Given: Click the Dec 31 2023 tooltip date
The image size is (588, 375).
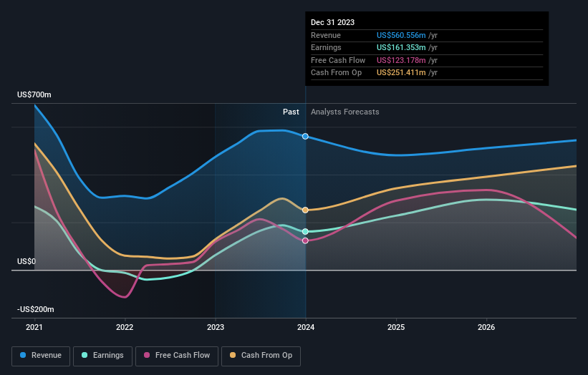Looking at the screenshot, I should coord(332,22).
